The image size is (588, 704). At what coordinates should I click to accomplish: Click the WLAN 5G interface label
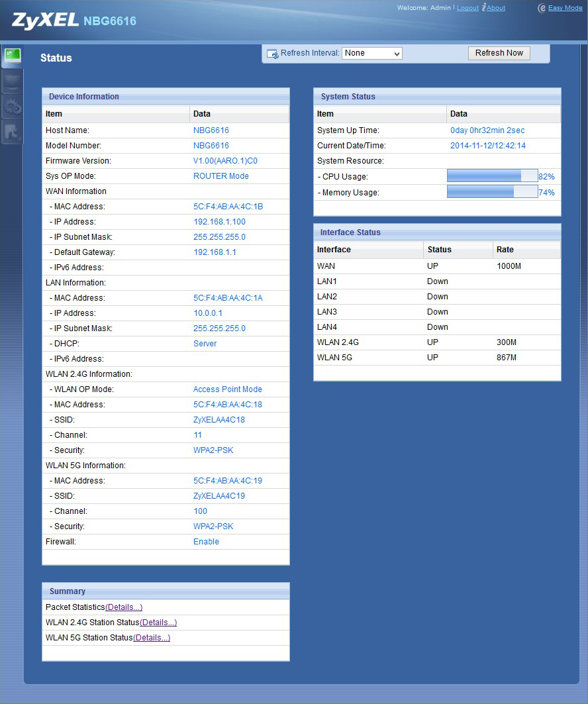[334, 358]
